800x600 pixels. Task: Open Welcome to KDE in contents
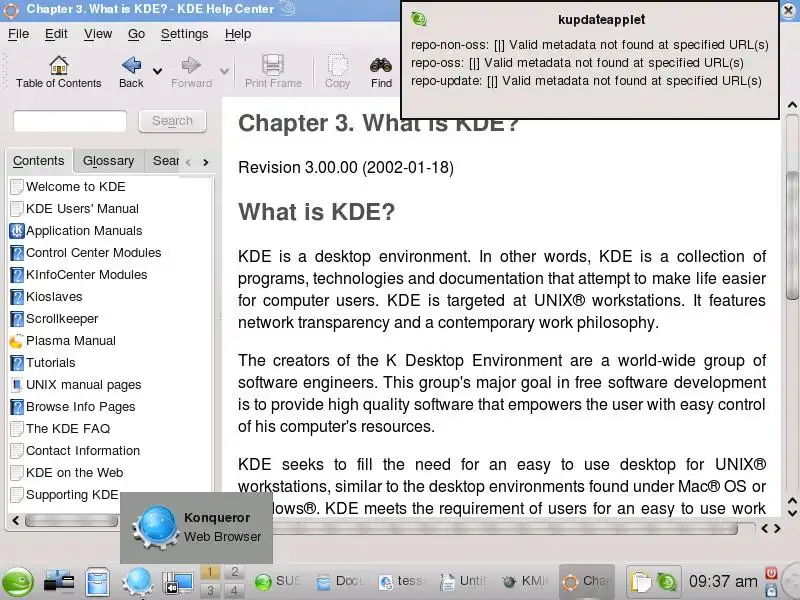pyautogui.click(x=76, y=187)
